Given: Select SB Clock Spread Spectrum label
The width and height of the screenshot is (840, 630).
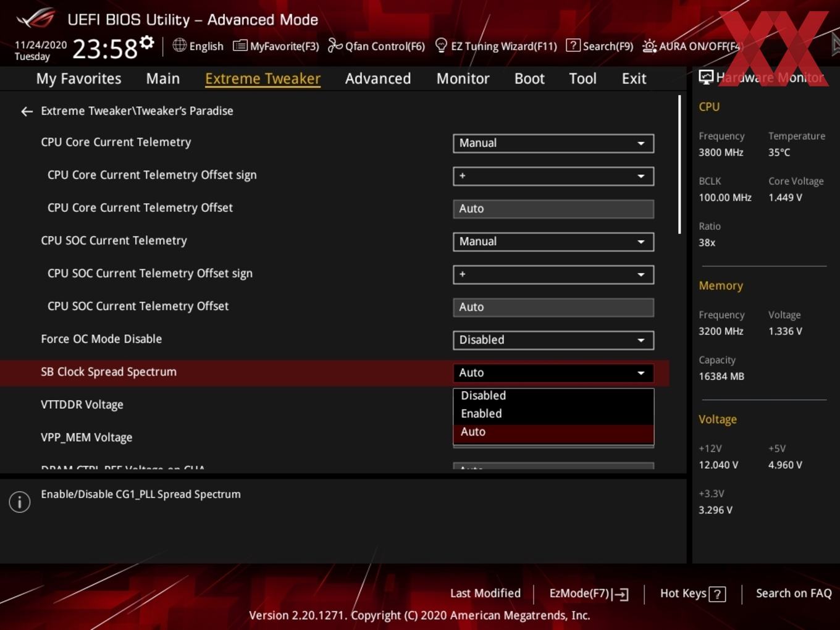Looking at the screenshot, I should click(109, 372).
